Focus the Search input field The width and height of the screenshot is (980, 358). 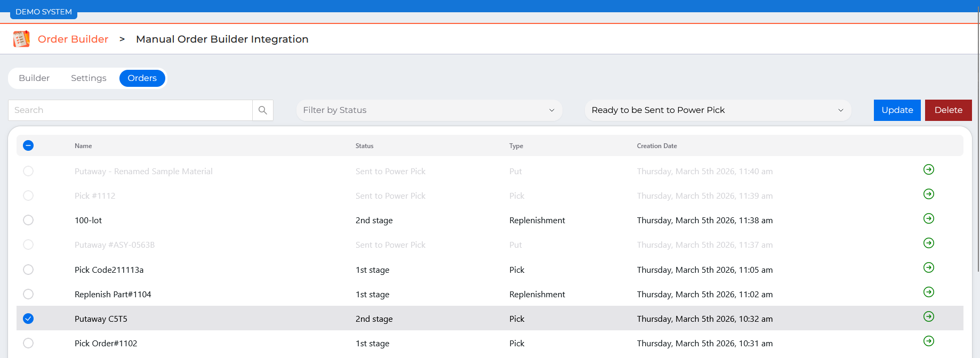130,110
